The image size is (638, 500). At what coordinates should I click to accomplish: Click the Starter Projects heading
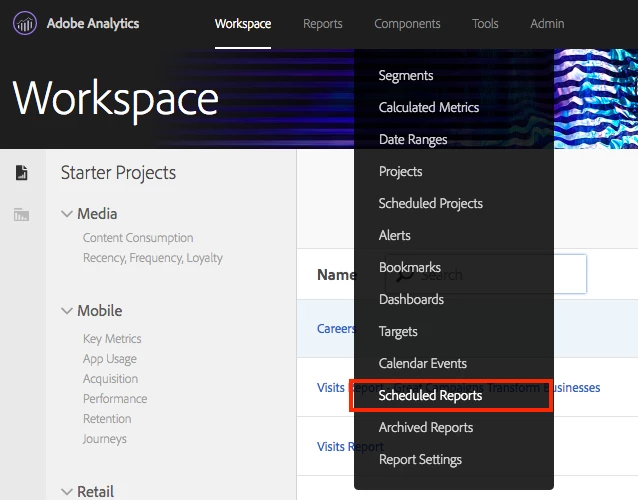pyautogui.click(x=118, y=173)
